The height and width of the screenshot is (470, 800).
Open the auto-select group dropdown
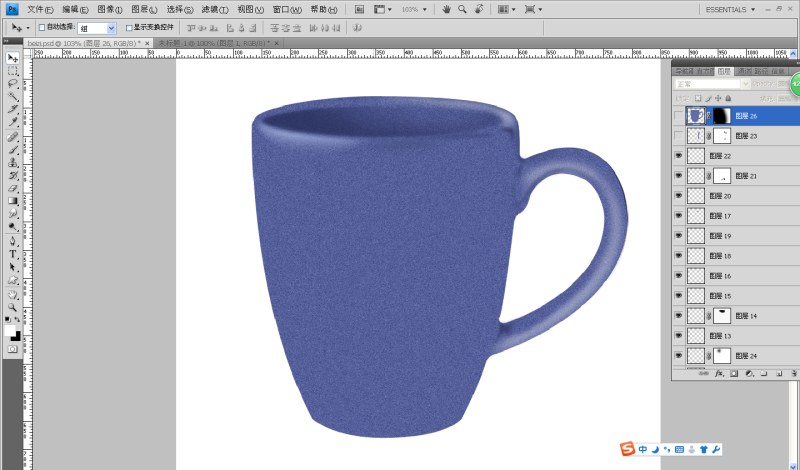pos(97,29)
